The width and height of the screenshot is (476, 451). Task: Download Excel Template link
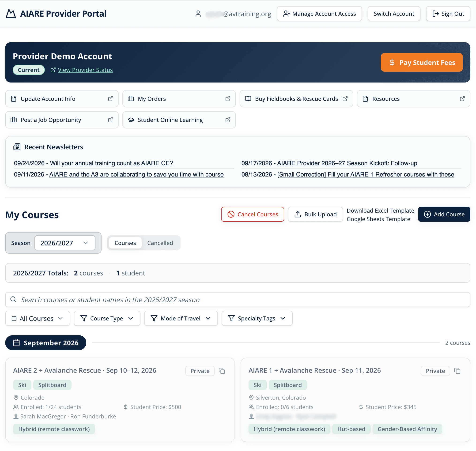click(380, 210)
